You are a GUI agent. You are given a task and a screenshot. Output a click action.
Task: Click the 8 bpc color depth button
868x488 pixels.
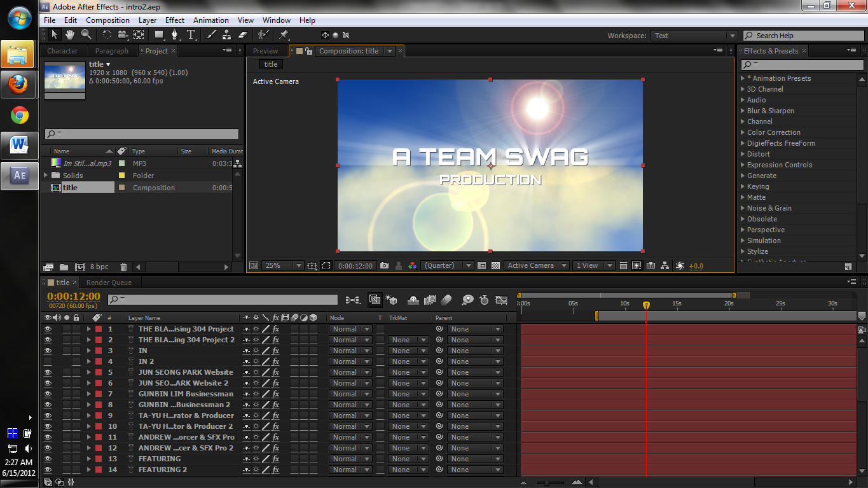(99, 267)
